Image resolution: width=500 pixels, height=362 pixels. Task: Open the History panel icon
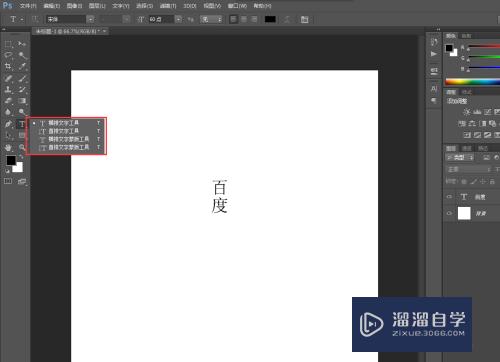pos(434,42)
